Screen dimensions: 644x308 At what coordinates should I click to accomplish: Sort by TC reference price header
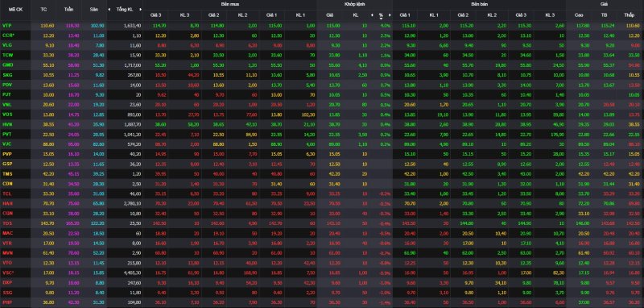[44, 9]
